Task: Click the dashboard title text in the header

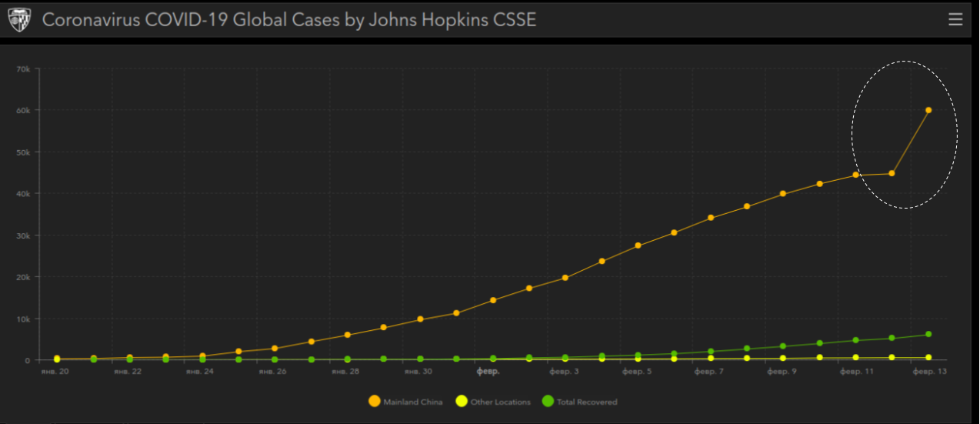Action: coord(288,20)
